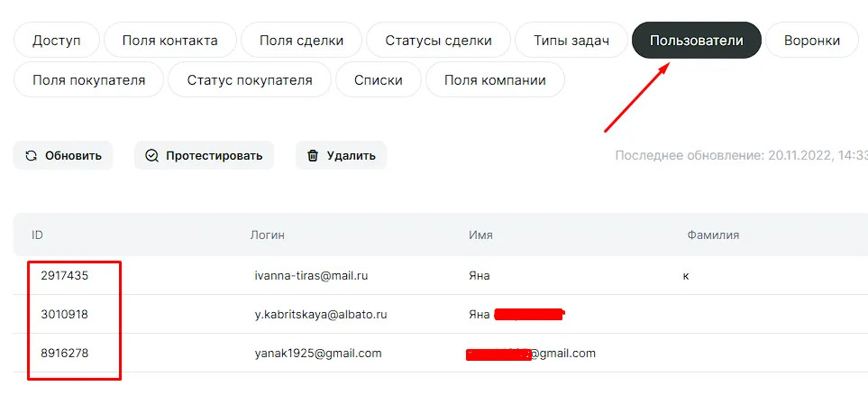Open Статус покупателя tab
This screenshot has height=414, width=868.
coord(250,80)
